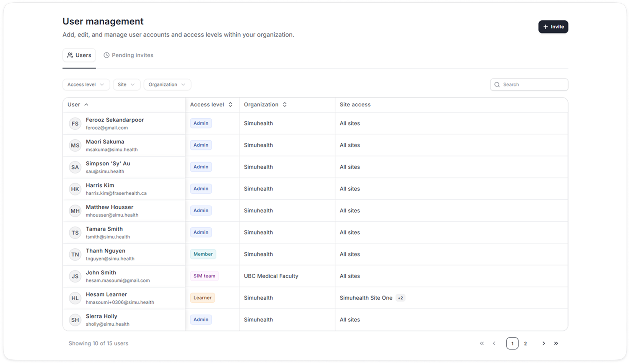Click the FS avatar for Ferooz Sekandarpoor
The width and height of the screenshot is (630, 364).
[x=75, y=124]
